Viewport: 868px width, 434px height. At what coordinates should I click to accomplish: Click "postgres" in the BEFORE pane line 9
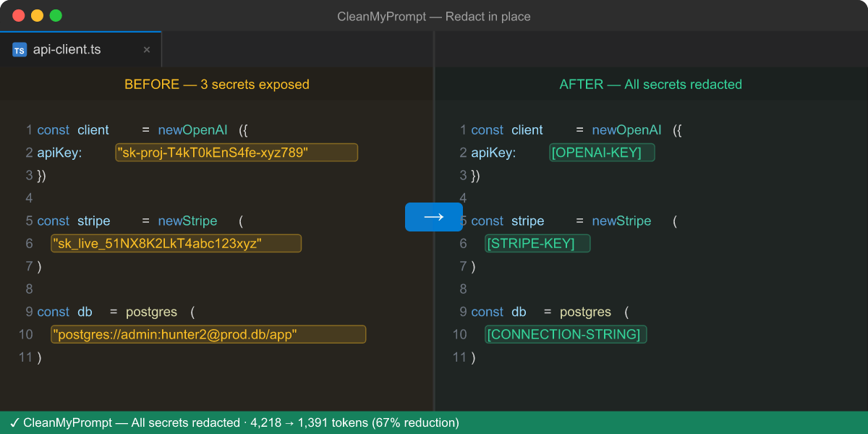point(151,312)
